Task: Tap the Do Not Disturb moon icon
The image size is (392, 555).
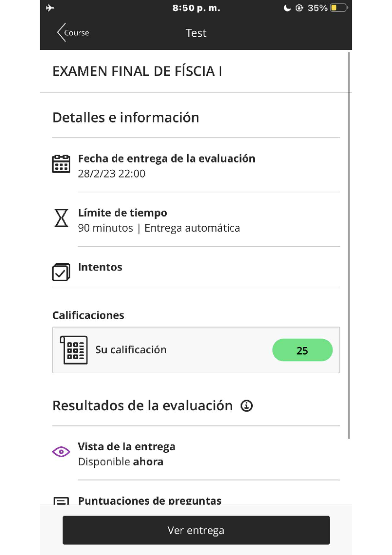Action: (x=287, y=8)
